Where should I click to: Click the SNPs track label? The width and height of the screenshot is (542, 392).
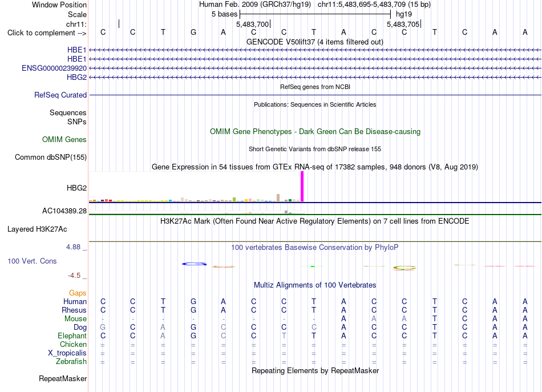pos(77,122)
